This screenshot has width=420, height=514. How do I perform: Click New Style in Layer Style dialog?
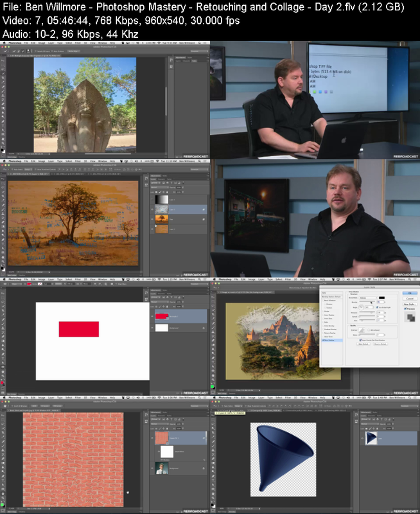coord(410,304)
